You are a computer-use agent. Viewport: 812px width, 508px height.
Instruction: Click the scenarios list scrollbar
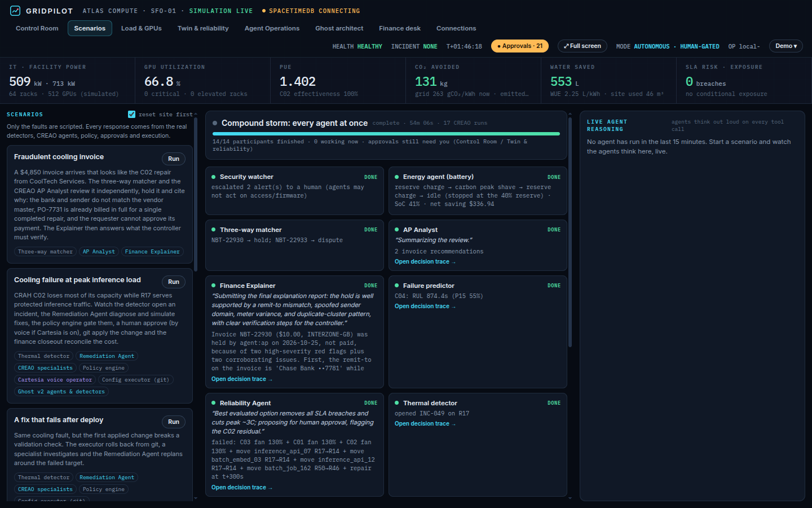[x=196, y=194]
